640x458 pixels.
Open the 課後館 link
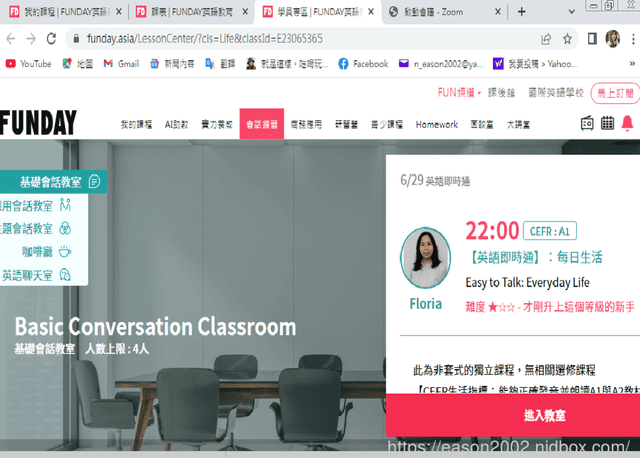tap(501, 93)
